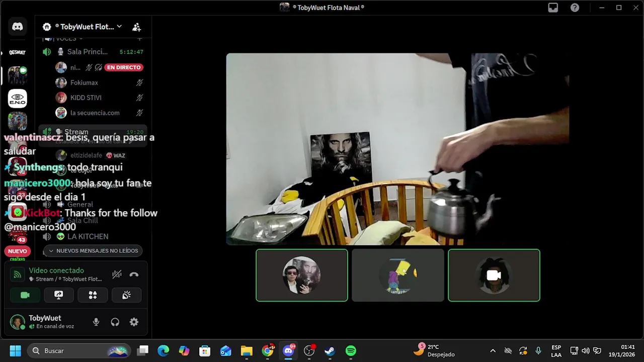Invite people with the add-member icon
This screenshot has width=644, height=362.
coord(136,27)
